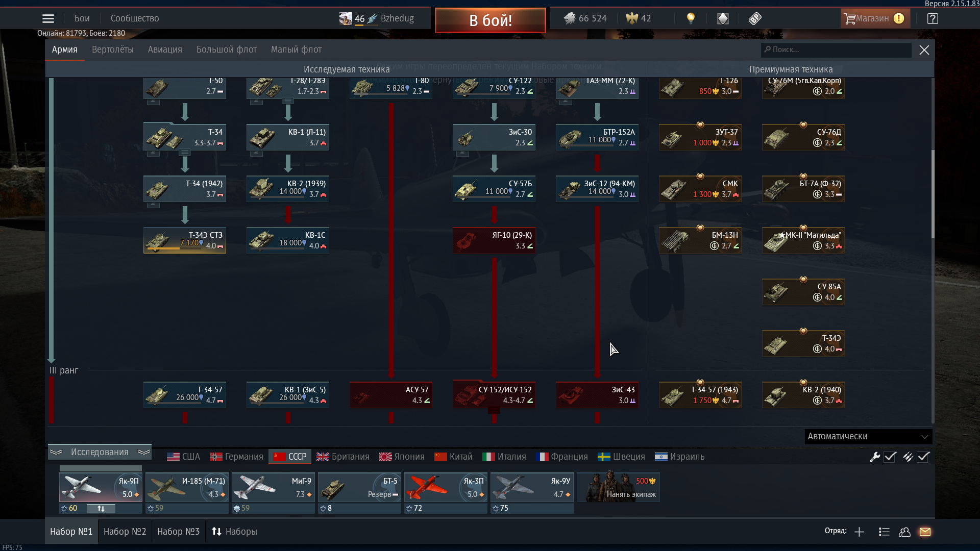Toggle the auto-repair checkbox beside wrench
The image size is (980, 551).
pyautogui.click(x=890, y=457)
